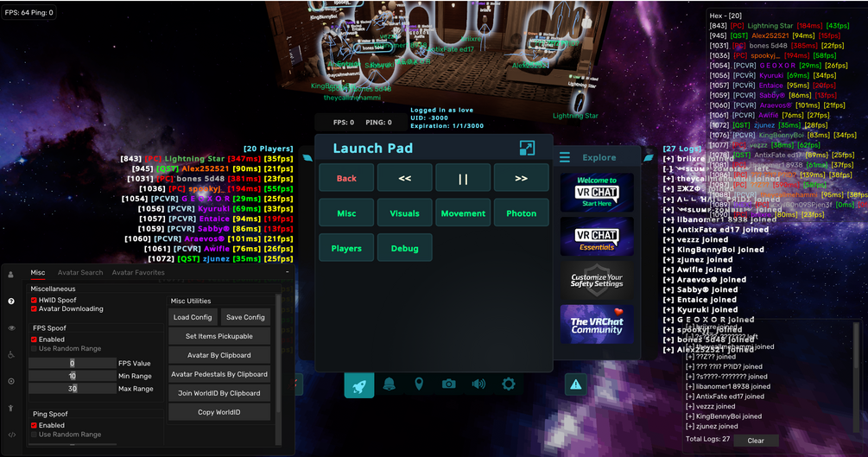
Task: Open the settings gear tab
Action: [x=508, y=384]
